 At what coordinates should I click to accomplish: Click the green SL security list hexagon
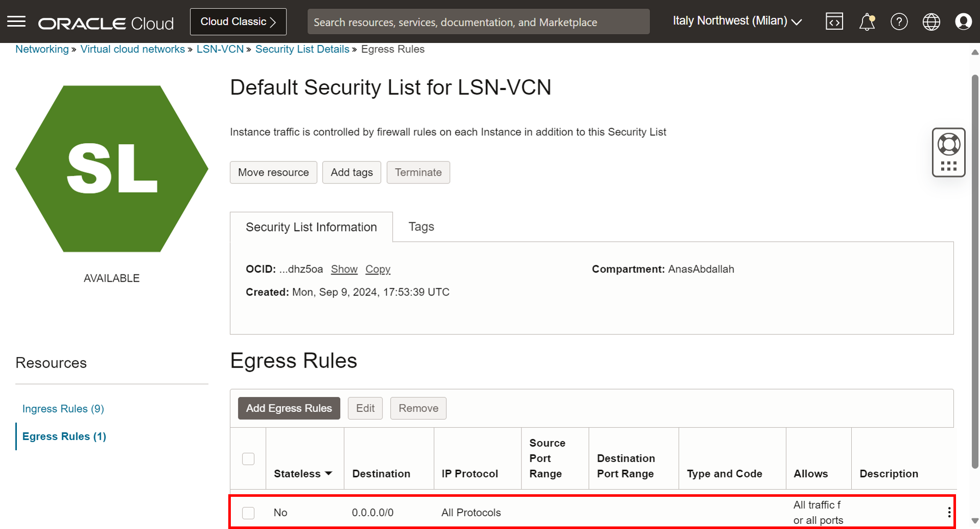(112, 169)
